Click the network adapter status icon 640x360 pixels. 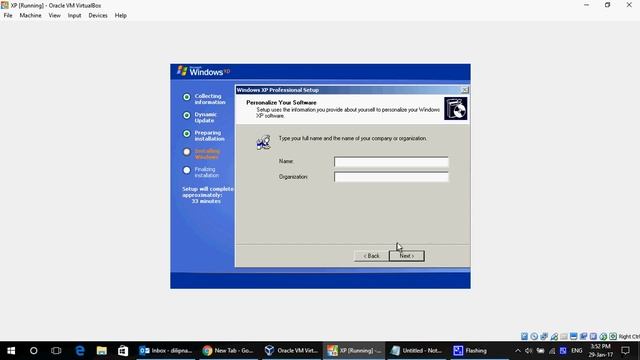[544, 336]
